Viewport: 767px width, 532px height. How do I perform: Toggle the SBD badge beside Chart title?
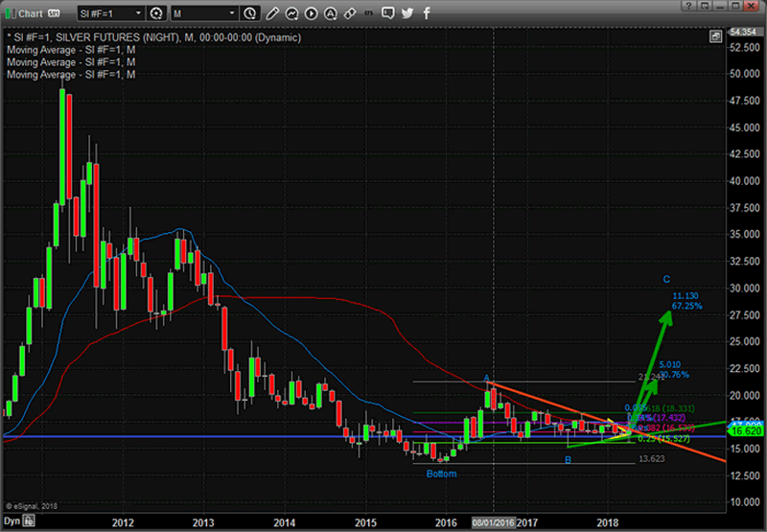(54, 13)
